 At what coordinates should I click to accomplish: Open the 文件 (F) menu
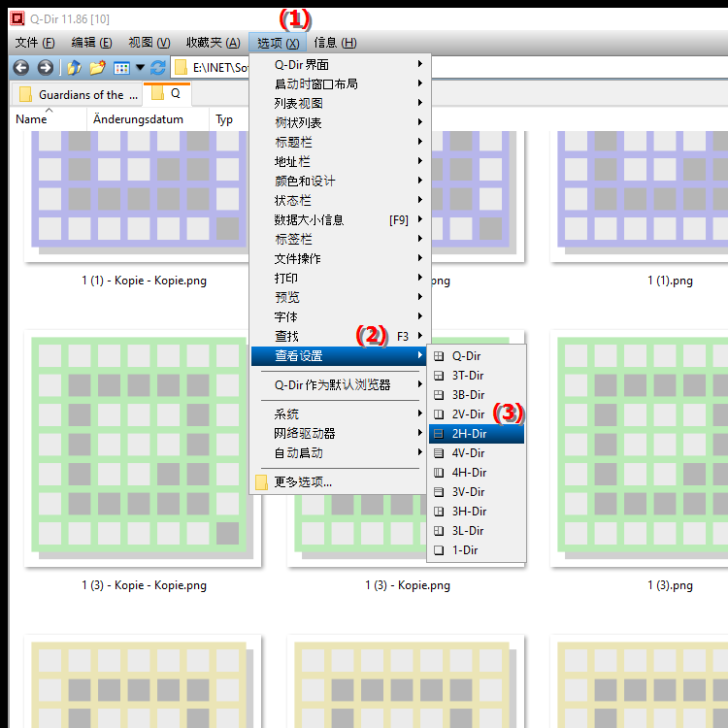pyautogui.click(x=35, y=43)
